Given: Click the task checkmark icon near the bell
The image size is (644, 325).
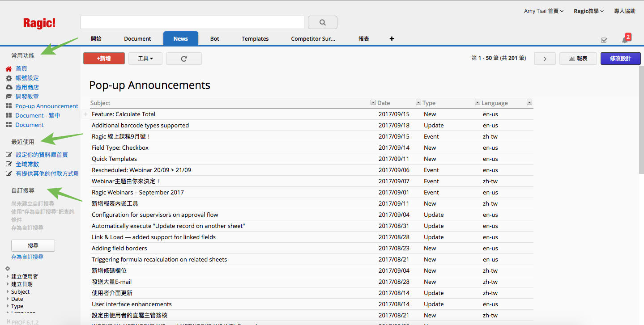Looking at the screenshot, I should pos(604,40).
